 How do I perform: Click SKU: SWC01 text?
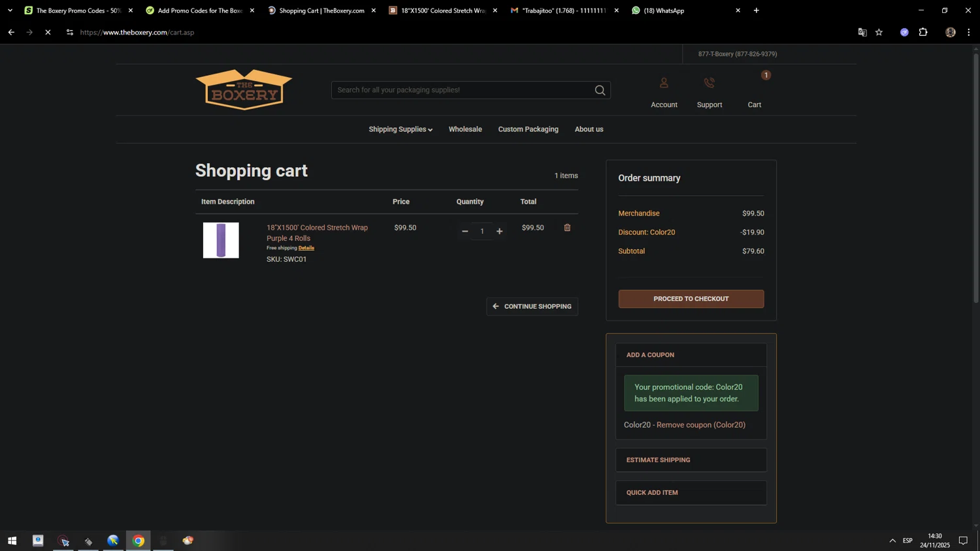[286, 259]
